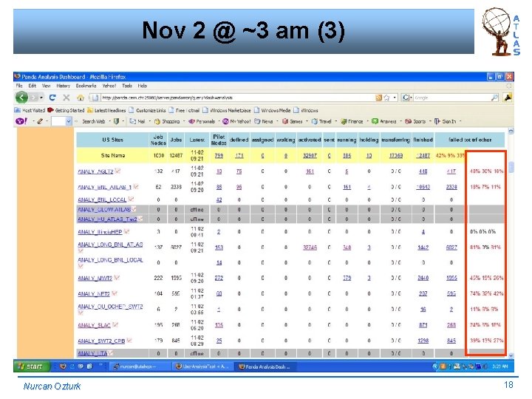Open the ANALY_IllinoisHEP site link
The width and height of the screenshot is (532, 399).
pyautogui.click(x=100, y=232)
